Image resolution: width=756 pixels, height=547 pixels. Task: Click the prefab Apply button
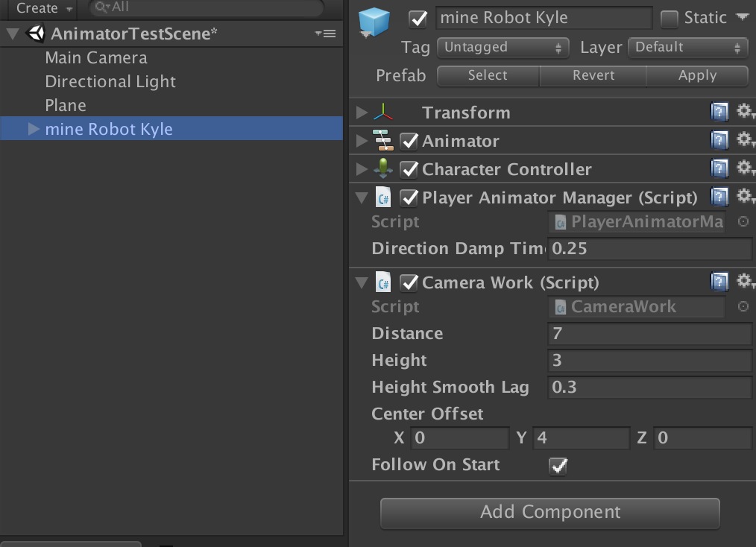click(x=697, y=76)
